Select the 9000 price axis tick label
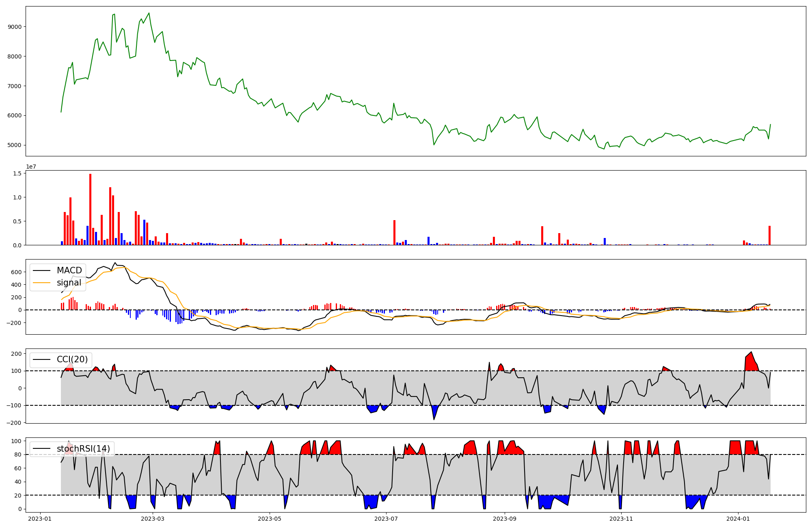This screenshot has width=812, height=528. coord(15,27)
